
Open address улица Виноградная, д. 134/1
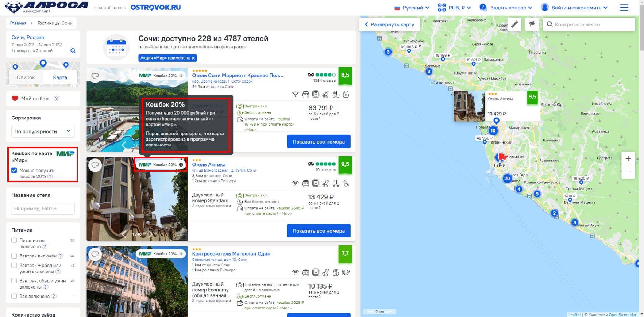pos(224,171)
